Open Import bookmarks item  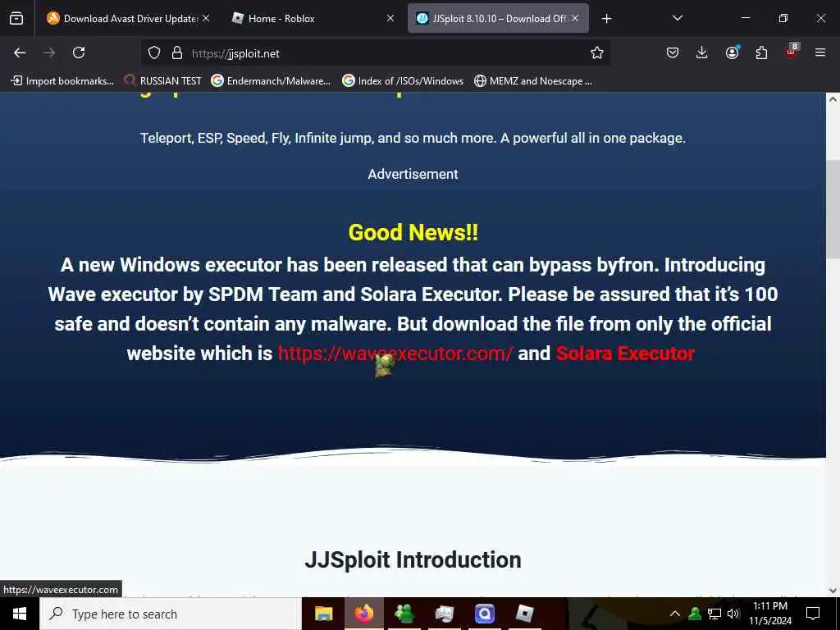[x=62, y=81]
